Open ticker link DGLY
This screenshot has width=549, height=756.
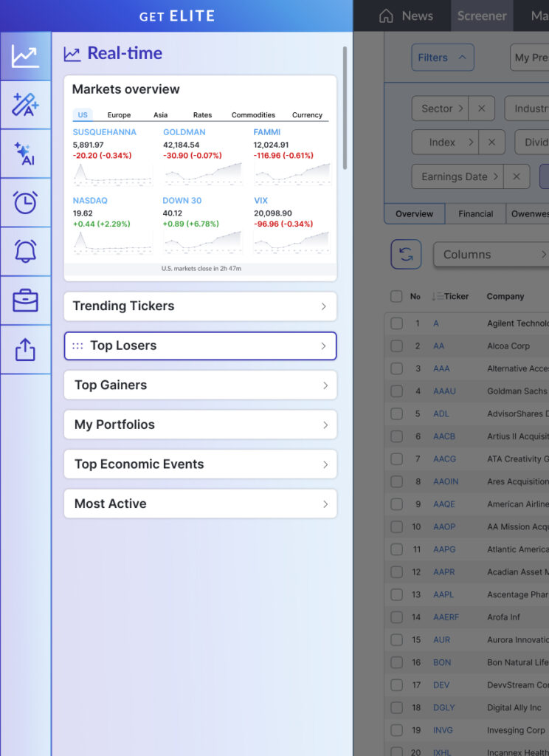coord(444,708)
